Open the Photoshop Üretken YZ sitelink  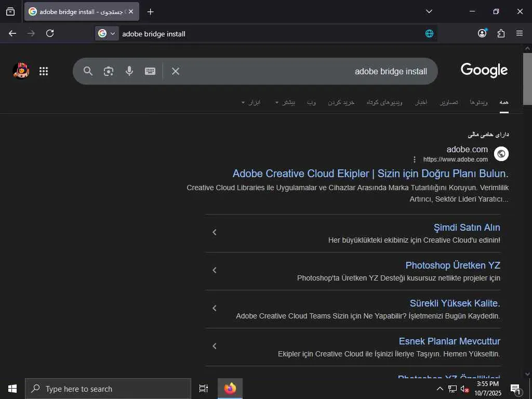coord(453,265)
